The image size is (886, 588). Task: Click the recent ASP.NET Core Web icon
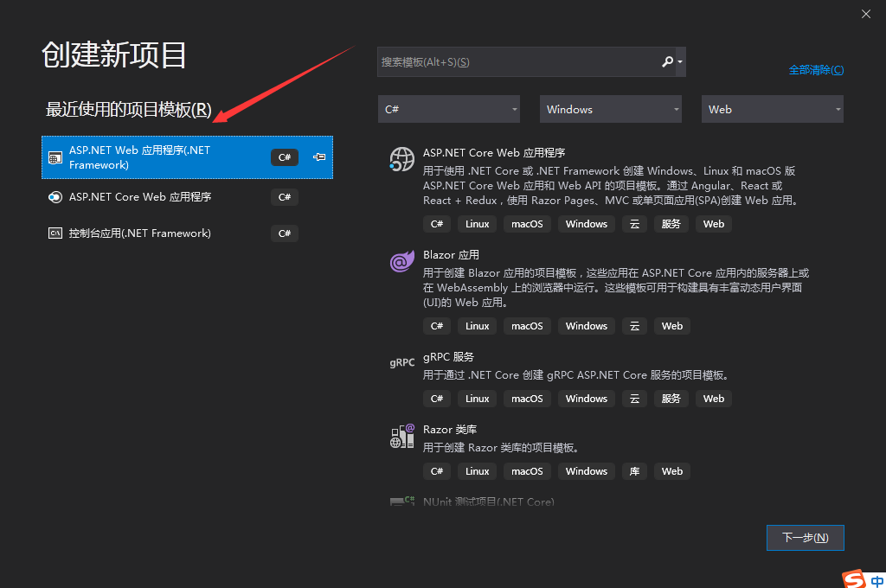tap(55, 197)
